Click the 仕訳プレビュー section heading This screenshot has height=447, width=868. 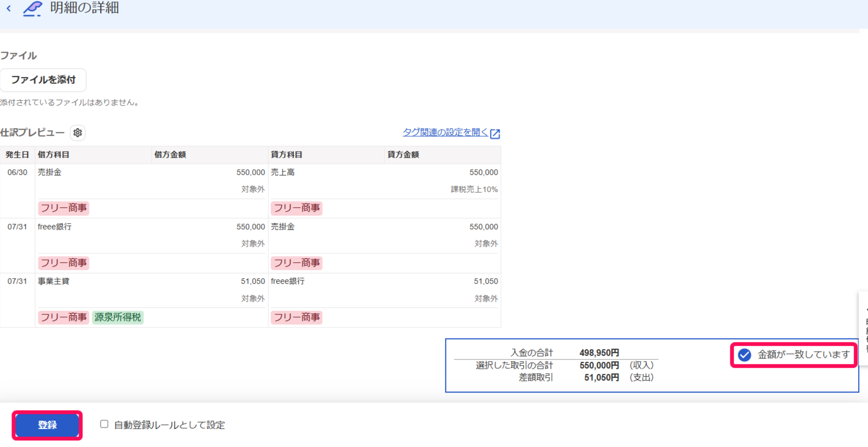tap(32, 133)
